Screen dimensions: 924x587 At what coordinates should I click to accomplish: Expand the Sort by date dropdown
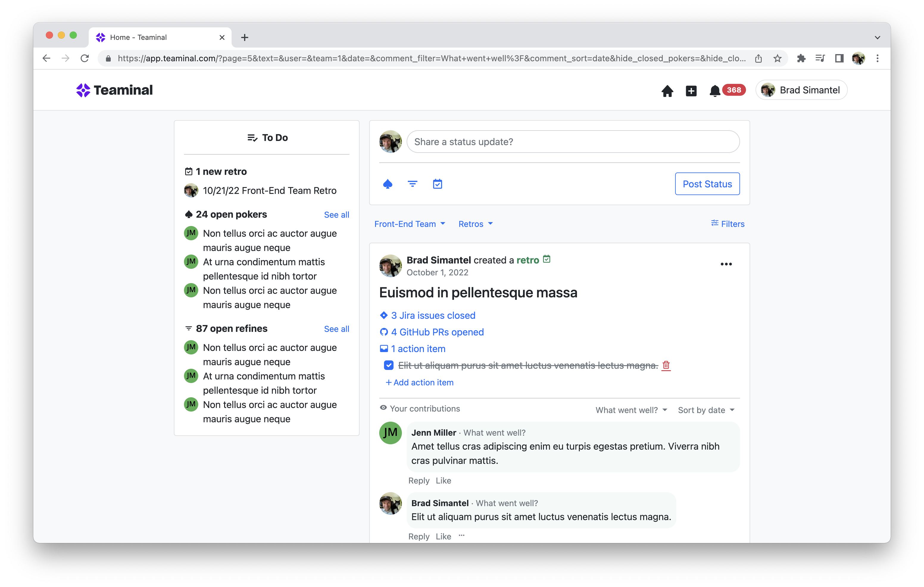tap(706, 410)
